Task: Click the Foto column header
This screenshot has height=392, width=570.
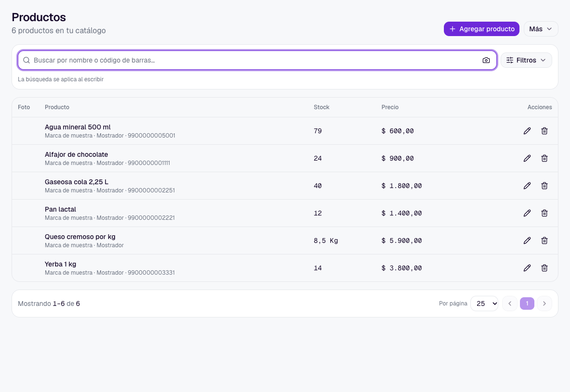Action: 24,107
